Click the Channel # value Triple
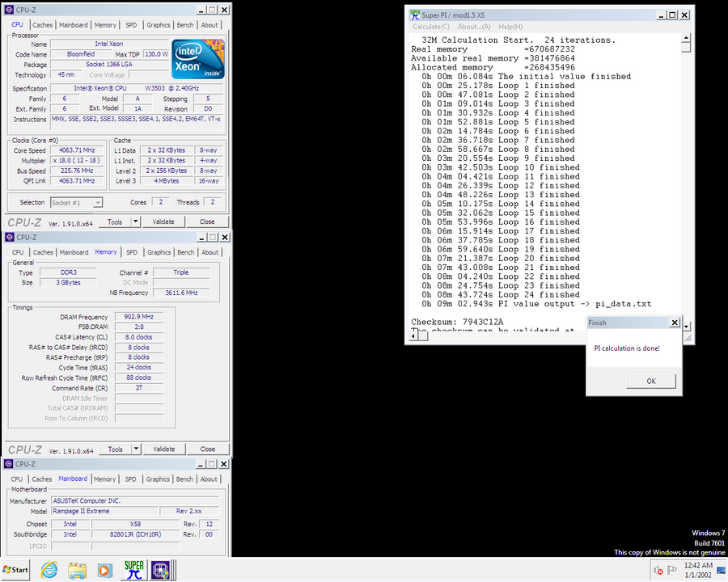 click(181, 272)
